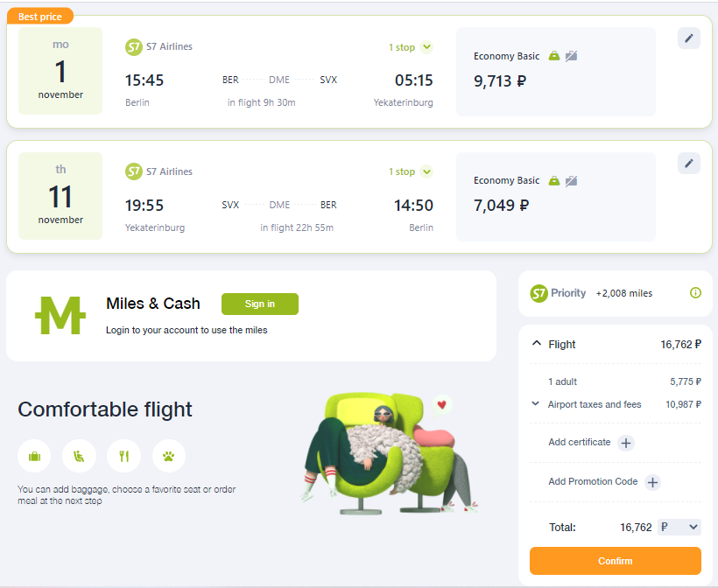The height and width of the screenshot is (588, 718).
Task: Click the Miles & Cash M logo
Action: click(x=60, y=315)
